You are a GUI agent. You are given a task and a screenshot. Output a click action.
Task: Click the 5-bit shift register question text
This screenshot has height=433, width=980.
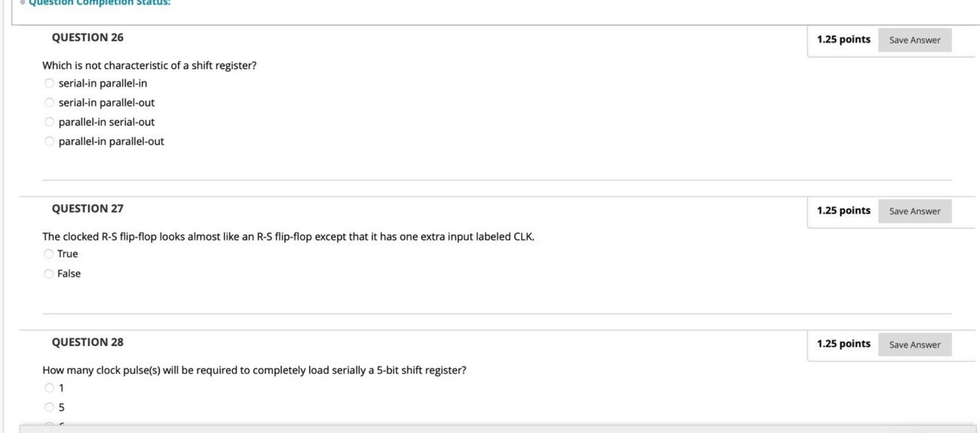point(254,370)
